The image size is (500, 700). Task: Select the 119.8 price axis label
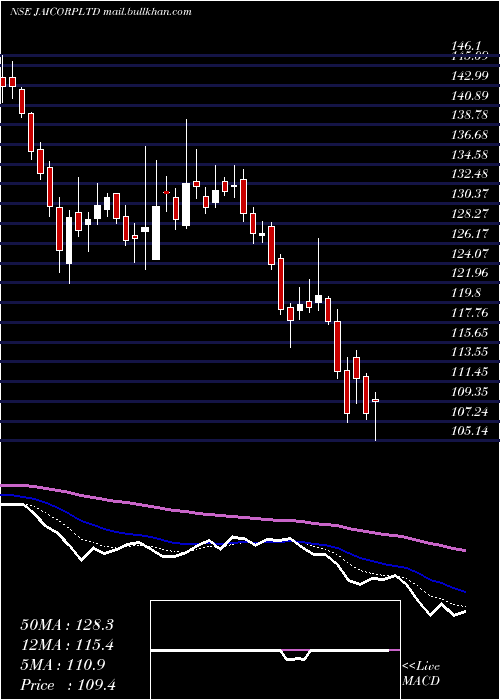[466, 292]
